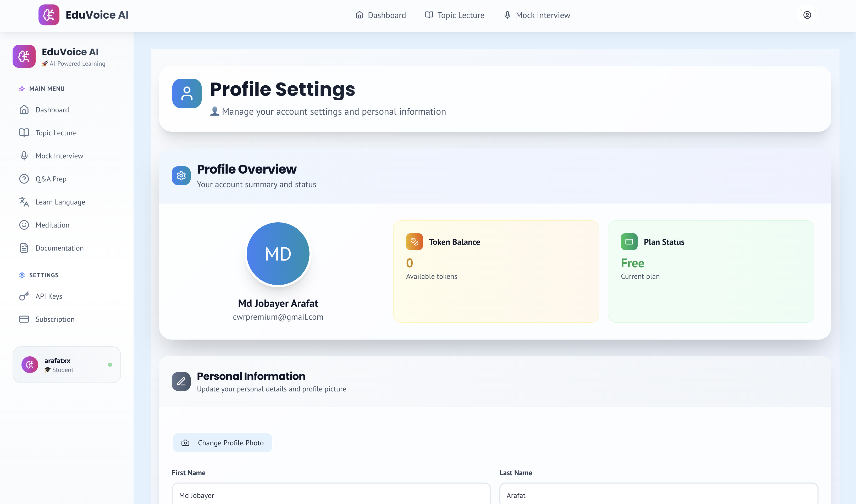Click the First Name input field

[x=331, y=495]
